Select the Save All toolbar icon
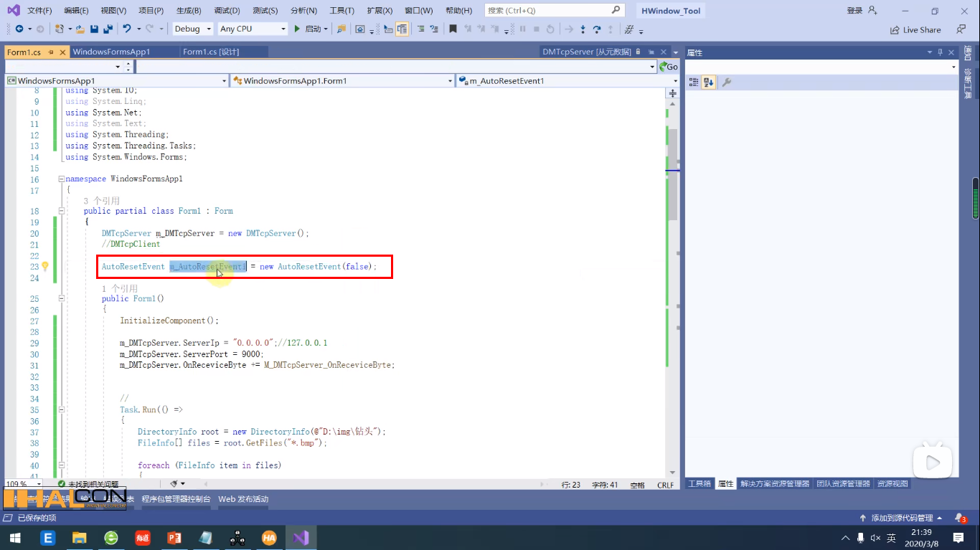The width and height of the screenshot is (980, 550). click(106, 29)
